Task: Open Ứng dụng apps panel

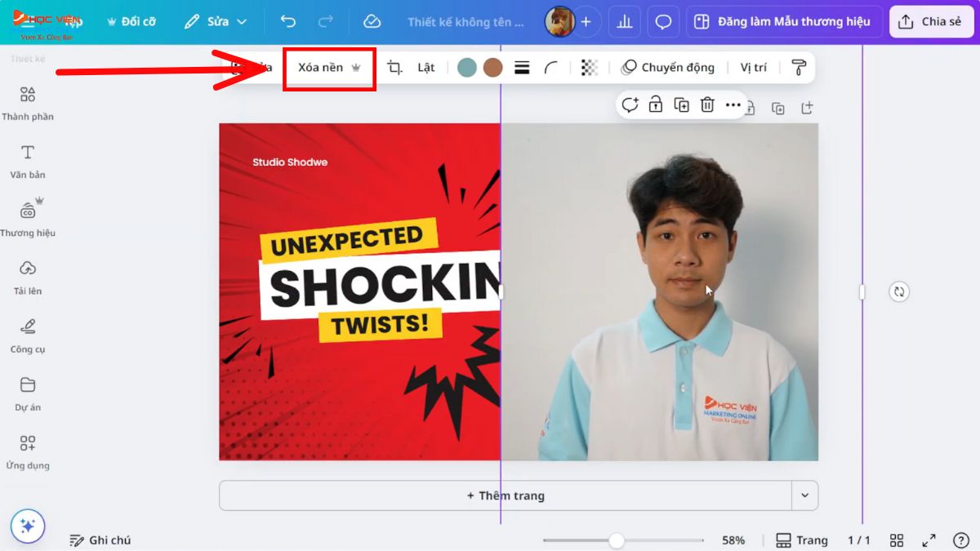Action: click(28, 452)
